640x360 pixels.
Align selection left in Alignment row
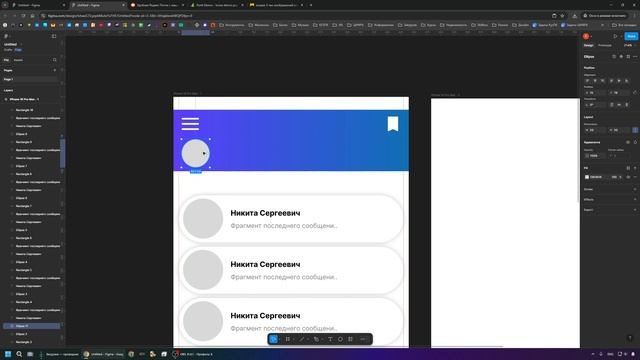(587, 81)
